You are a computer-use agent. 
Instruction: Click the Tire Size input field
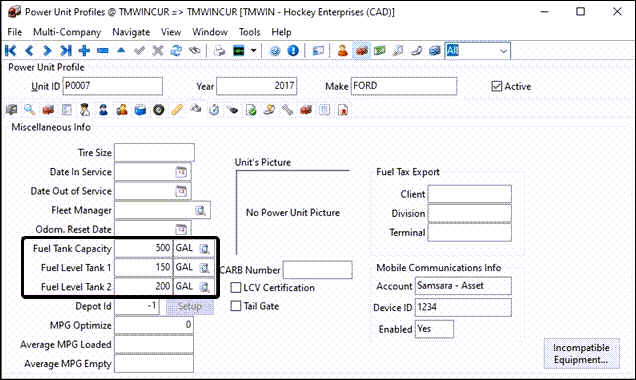tap(154, 153)
